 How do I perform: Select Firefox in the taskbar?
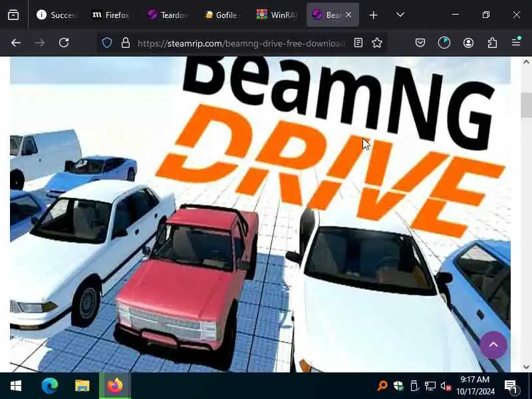(x=115, y=386)
